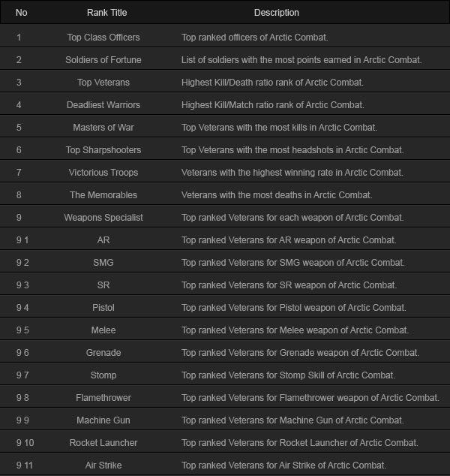Image resolution: width=450 pixels, height=476 pixels.
Task: Click the Rank Title column header
Action: tap(106, 13)
